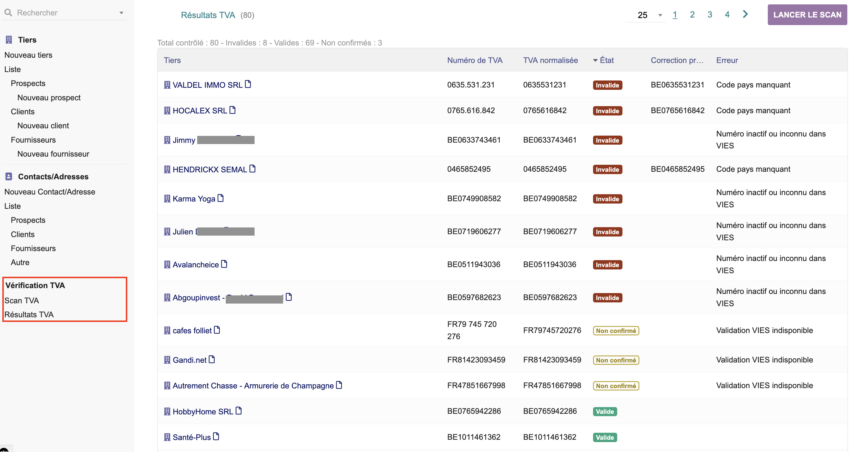The width and height of the screenshot is (868, 452).
Task: Jump to results page 3
Action: [x=709, y=15]
